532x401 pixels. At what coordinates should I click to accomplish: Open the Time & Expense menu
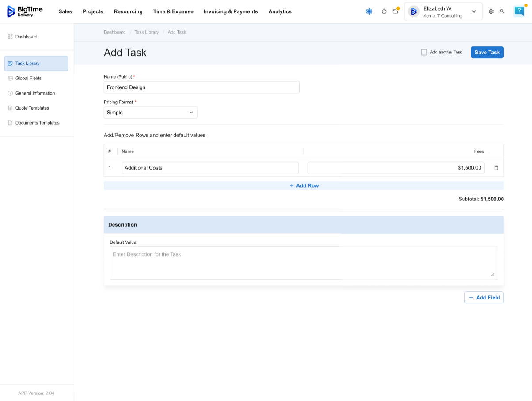pos(173,11)
